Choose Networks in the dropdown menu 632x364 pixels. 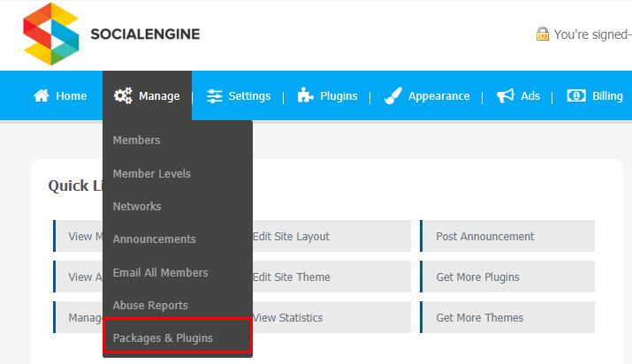click(x=137, y=206)
